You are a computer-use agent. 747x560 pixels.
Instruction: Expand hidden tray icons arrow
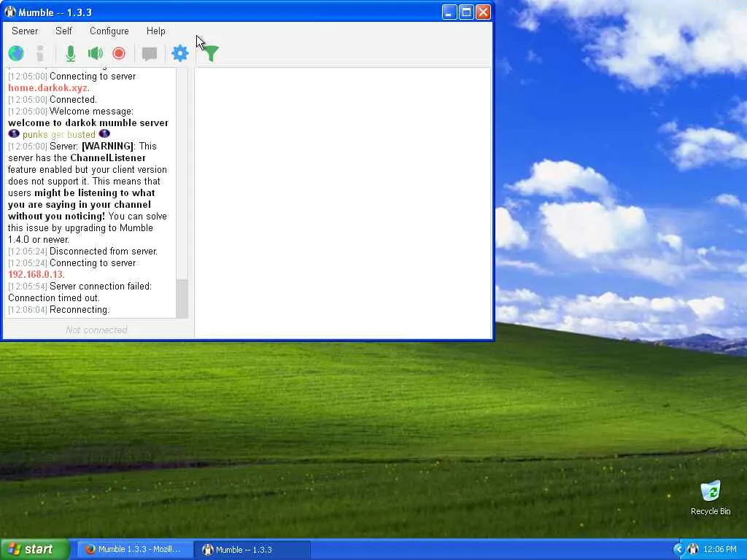point(678,550)
